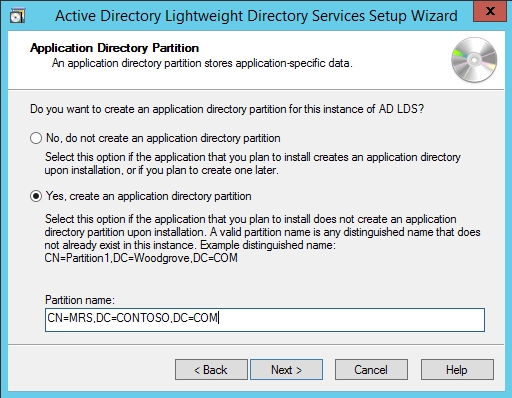Open wizard Help
Screen dimensions: 512x398
click(457, 369)
